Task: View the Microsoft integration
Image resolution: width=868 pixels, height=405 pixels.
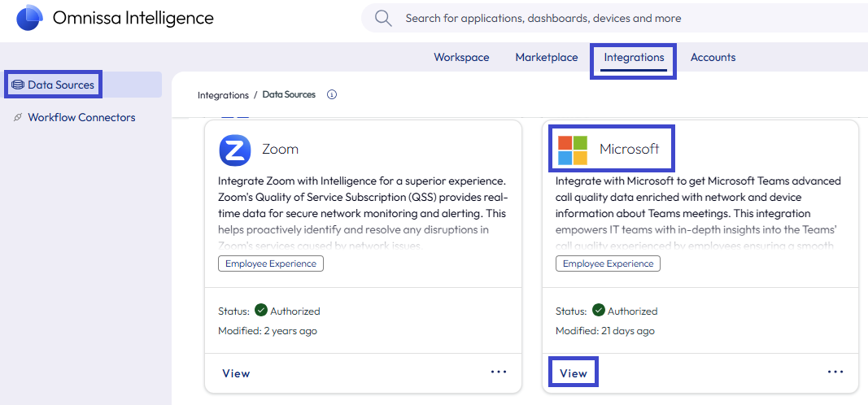Action: [x=574, y=373]
